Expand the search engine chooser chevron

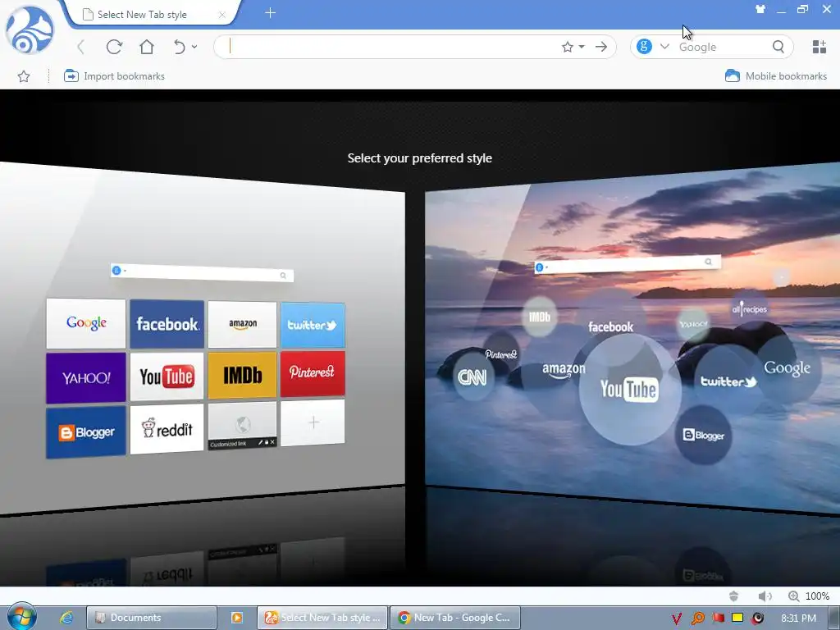click(664, 47)
